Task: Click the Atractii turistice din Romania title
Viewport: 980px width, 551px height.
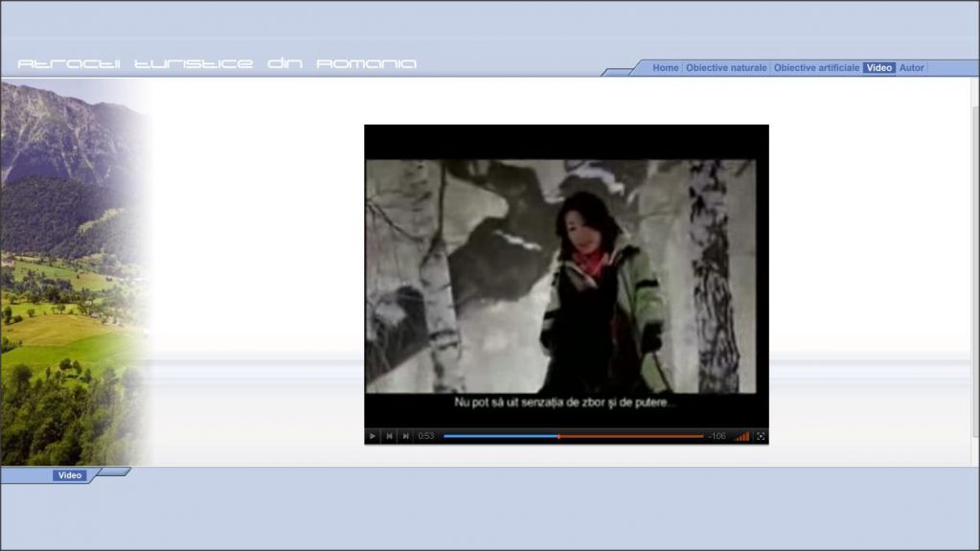Action: tap(217, 64)
